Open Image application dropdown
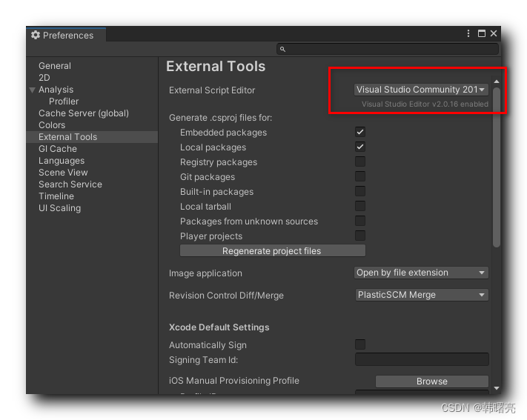The height and width of the screenshot is (420, 527). pyautogui.click(x=421, y=273)
